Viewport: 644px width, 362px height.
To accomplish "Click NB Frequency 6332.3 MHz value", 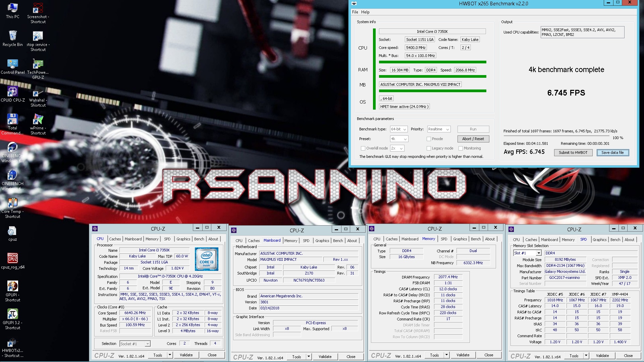I will [473, 263].
